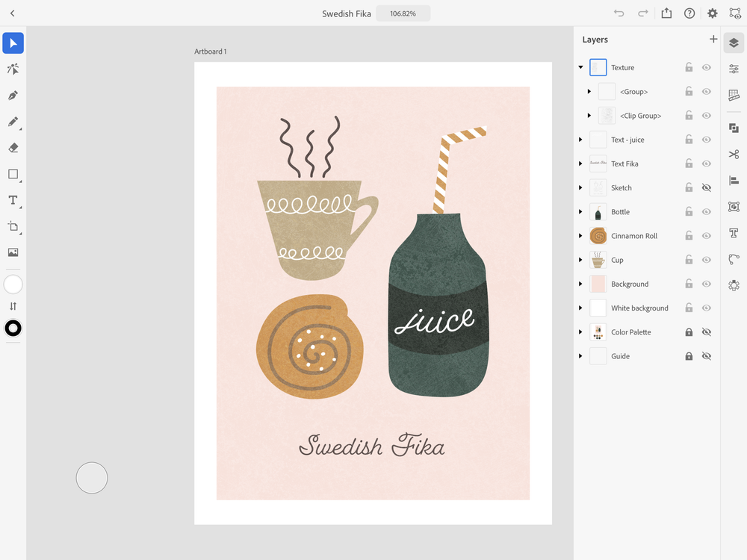Open the Place Image tool
Image resolution: width=747 pixels, height=560 pixels.
coord(13,252)
